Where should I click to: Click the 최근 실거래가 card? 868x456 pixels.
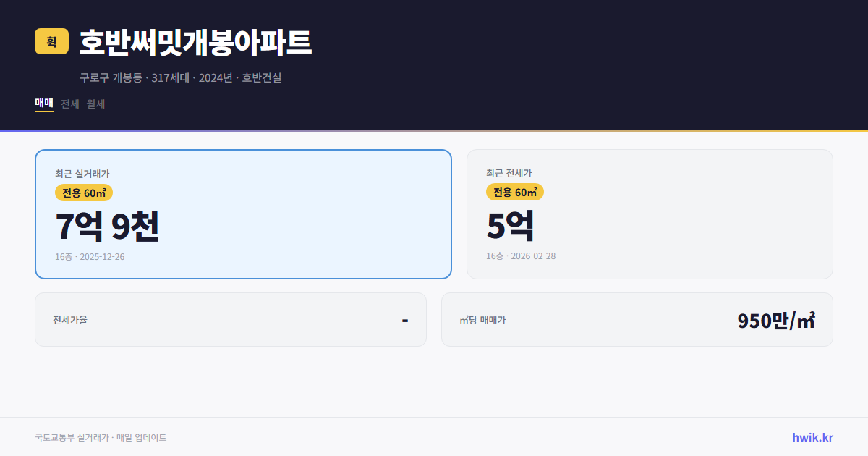(242, 214)
